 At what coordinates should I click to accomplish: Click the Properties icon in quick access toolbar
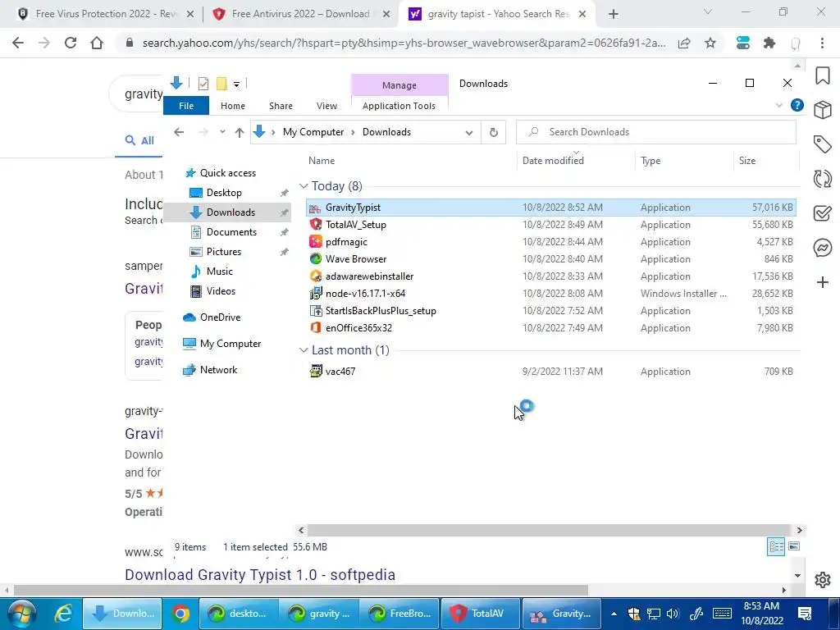(x=203, y=83)
